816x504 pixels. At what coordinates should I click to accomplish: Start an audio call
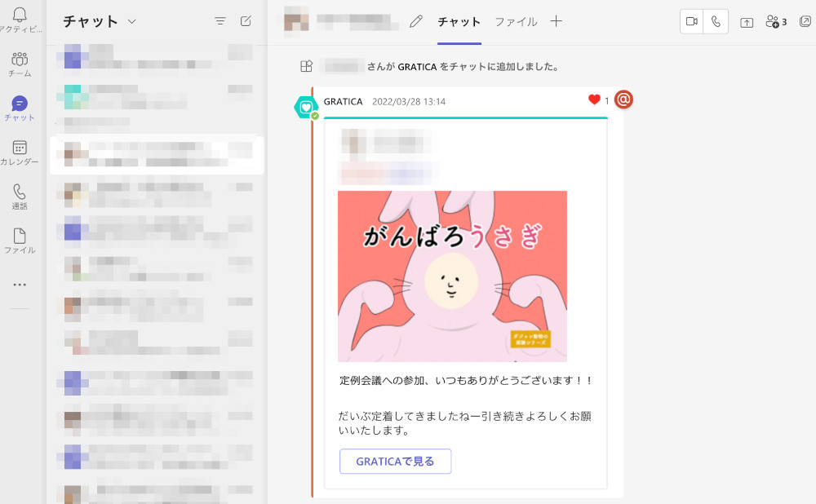[716, 21]
